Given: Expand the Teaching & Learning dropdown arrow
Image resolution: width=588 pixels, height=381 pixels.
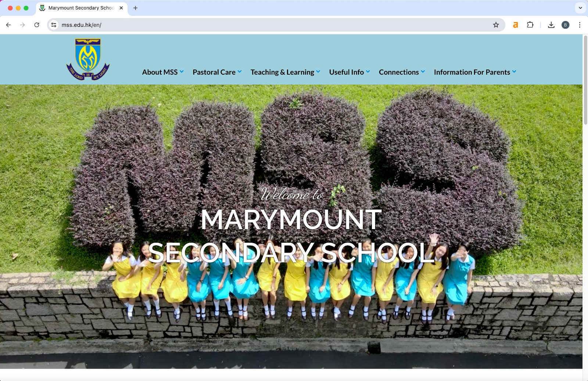Looking at the screenshot, I should coord(318,72).
